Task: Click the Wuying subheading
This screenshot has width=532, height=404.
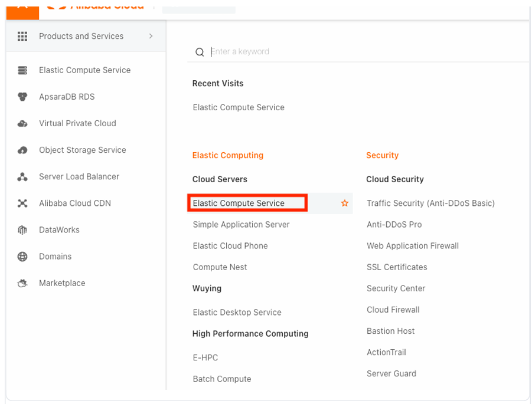Action: (207, 289)
